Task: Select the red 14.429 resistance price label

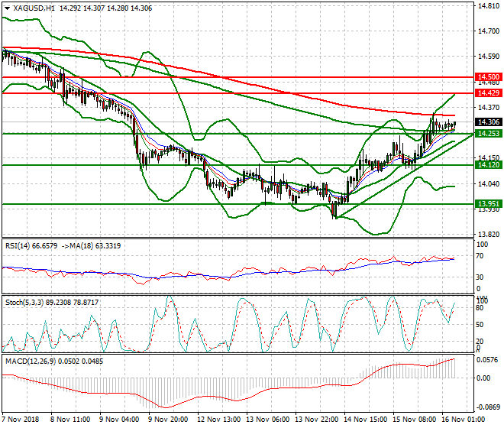Action: click(x=489, y=93)
